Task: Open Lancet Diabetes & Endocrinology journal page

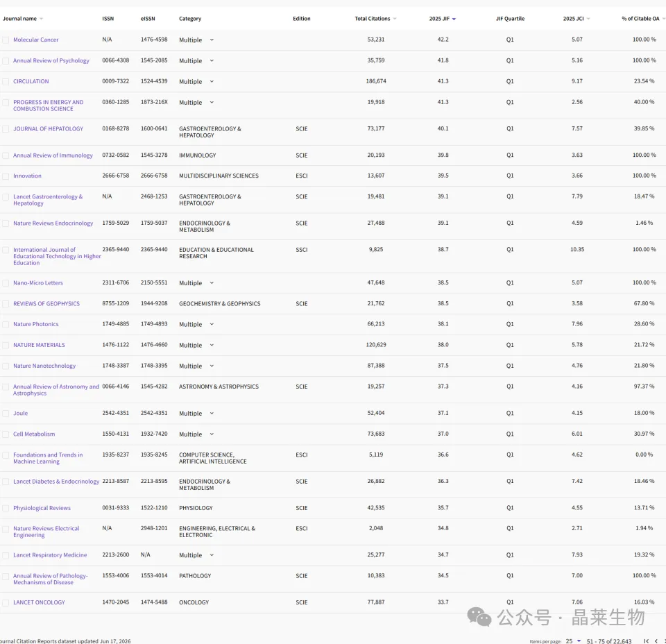Action: [x=56, y=482]
